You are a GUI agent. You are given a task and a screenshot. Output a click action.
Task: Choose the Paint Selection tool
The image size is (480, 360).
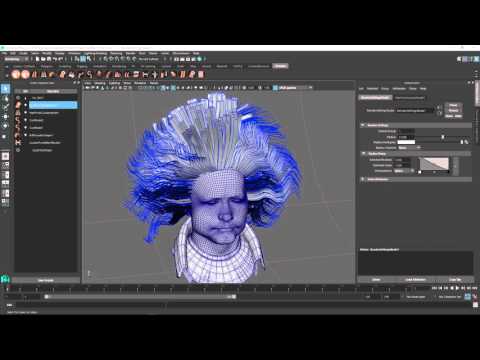pos(5,107)
